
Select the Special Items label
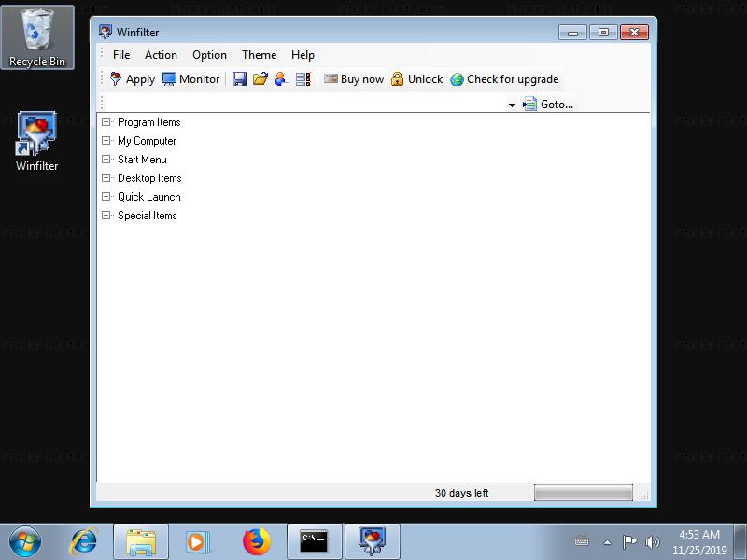(x=148, y=216)
